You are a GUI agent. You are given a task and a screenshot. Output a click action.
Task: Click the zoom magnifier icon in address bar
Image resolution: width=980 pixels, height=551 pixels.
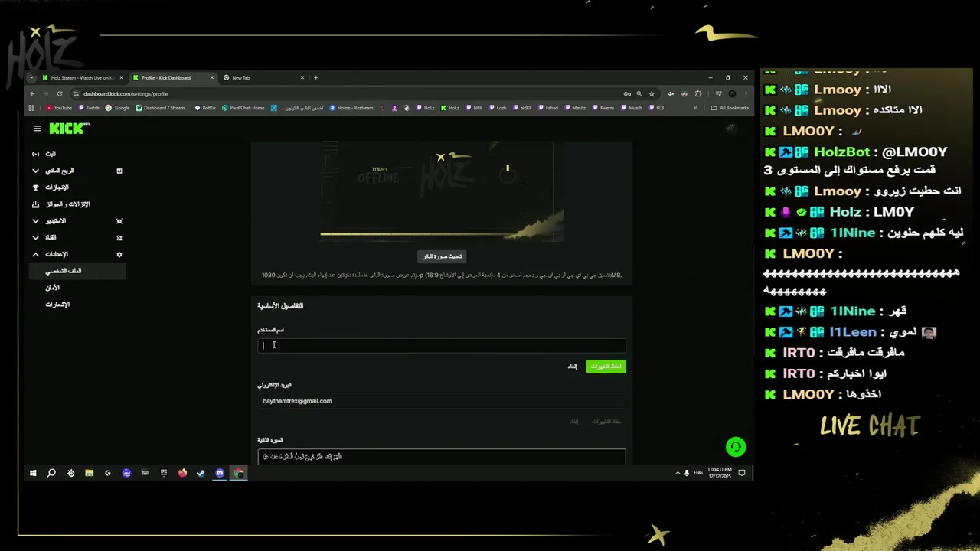click(x=639, y=93)
